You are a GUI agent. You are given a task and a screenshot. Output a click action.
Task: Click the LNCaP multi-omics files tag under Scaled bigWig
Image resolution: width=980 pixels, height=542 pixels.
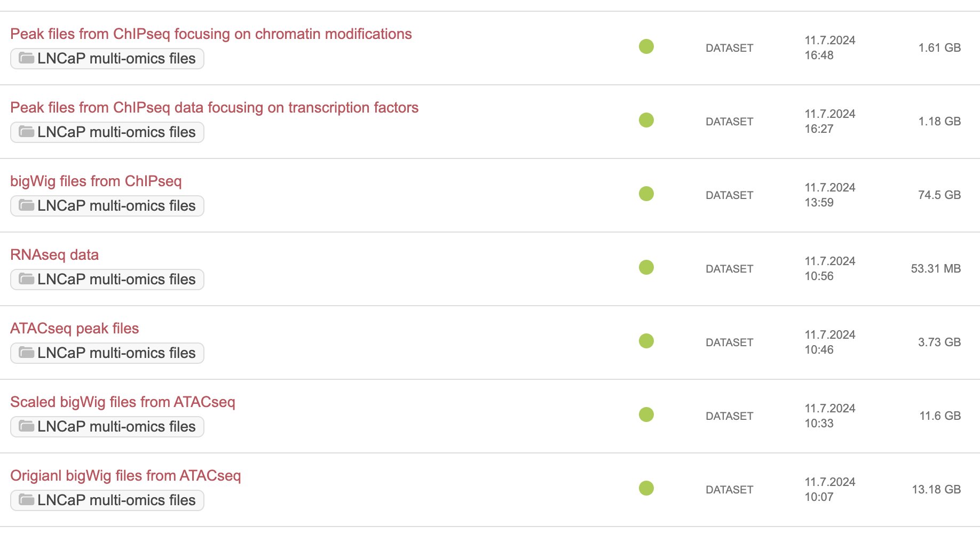(x=107, y=427)
